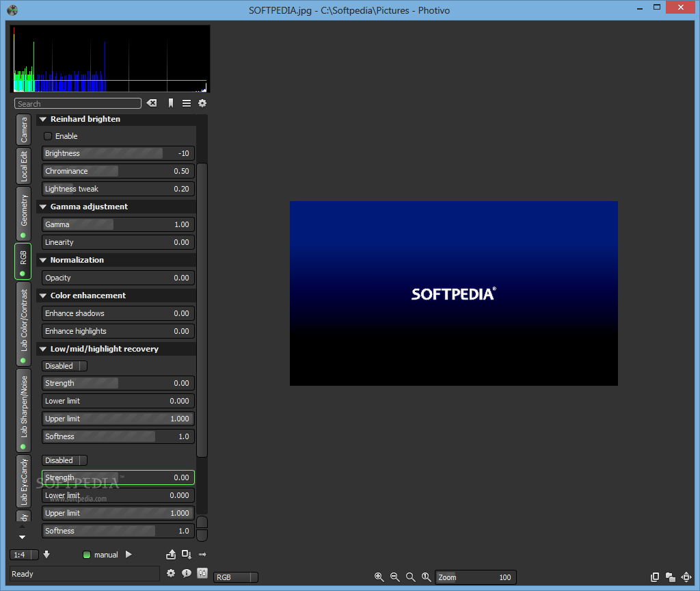Click the SOFTPEDIA image preview

pos(454,293)
